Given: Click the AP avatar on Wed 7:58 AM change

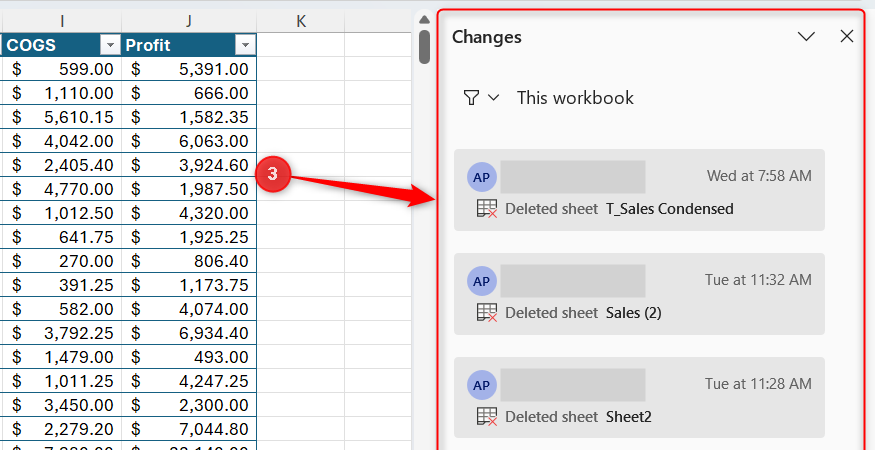Looking at the screenshot, I should (482, 177).
